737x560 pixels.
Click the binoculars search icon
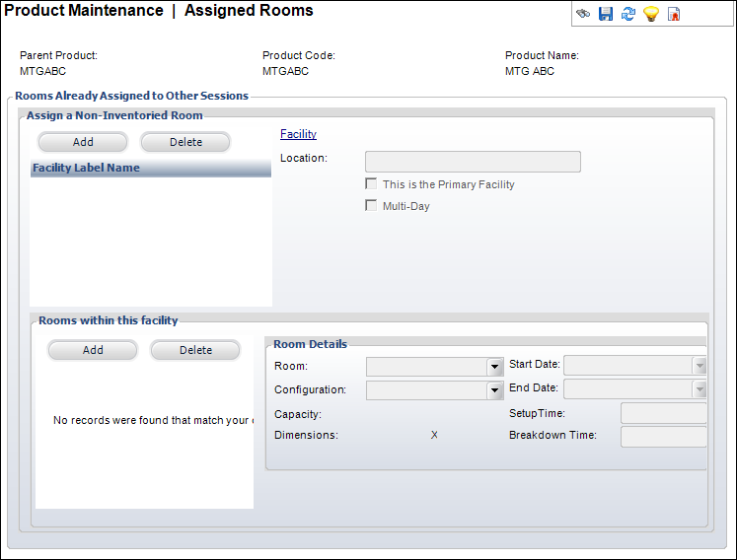583,14
